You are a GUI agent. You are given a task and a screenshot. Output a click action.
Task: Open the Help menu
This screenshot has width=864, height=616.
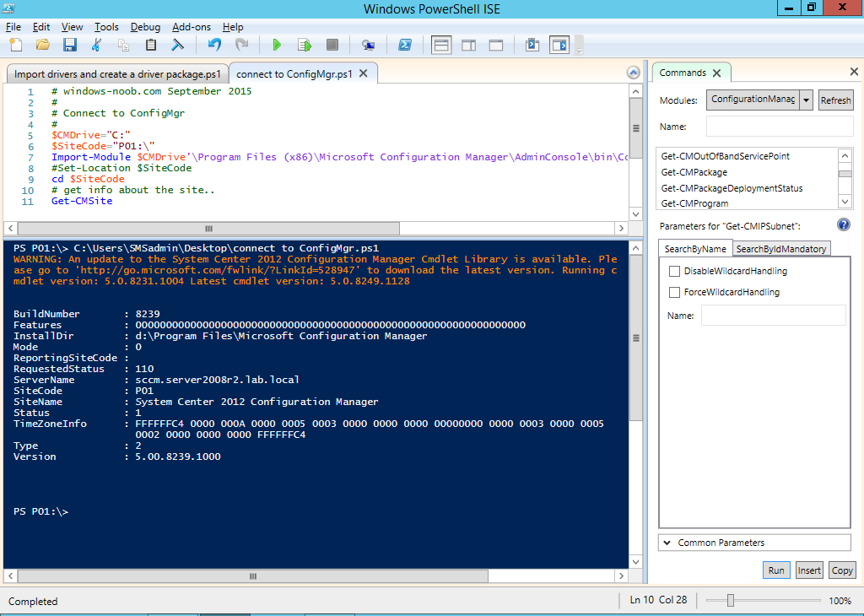click(233, 26)
